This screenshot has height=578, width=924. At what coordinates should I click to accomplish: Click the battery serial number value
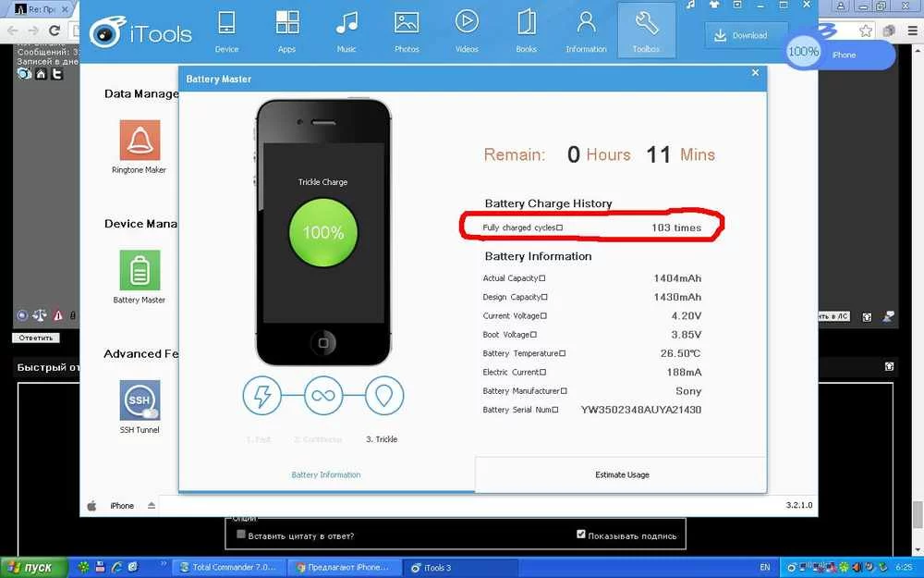click(641, 410)
